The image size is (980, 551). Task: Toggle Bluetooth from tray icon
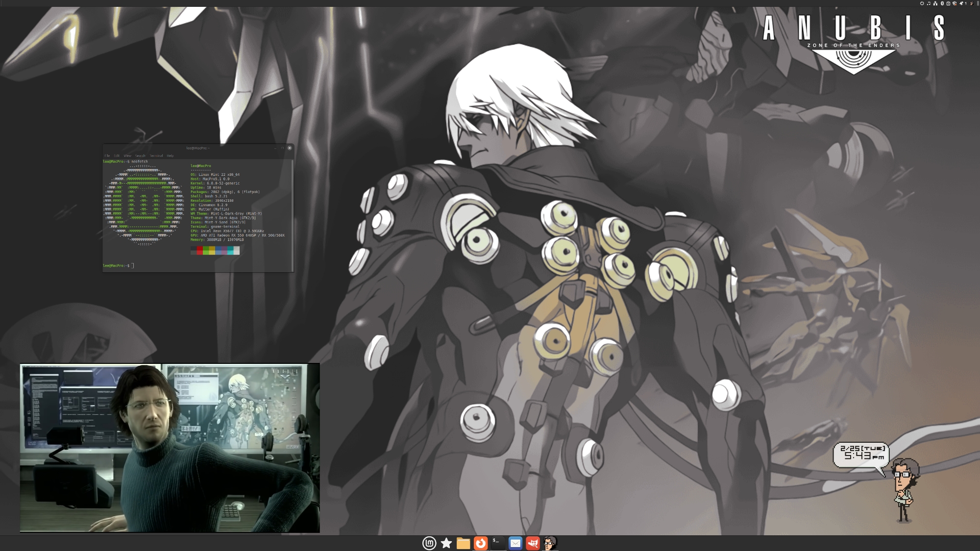942,3
